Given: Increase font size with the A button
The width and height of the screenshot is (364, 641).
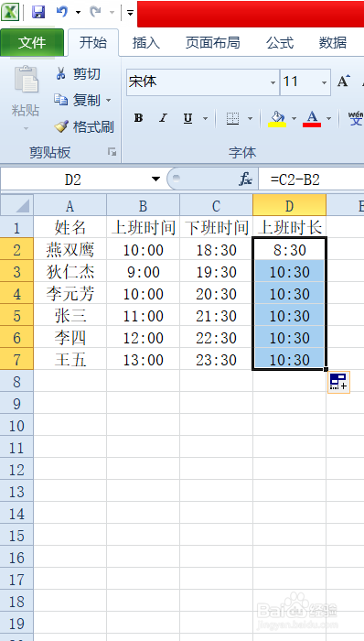Looking at the screenshot, I should pos(344,81).
